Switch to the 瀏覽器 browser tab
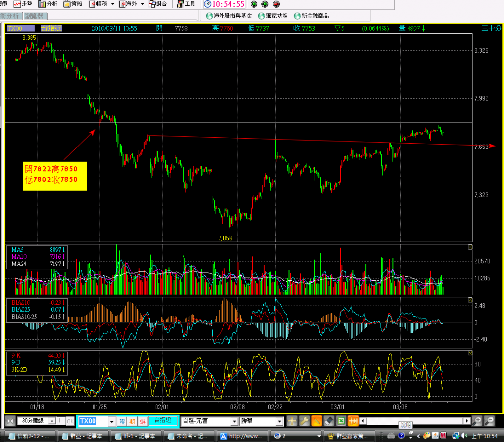The image size is (504, 442). pyautogui.click(x=35, y=16)
